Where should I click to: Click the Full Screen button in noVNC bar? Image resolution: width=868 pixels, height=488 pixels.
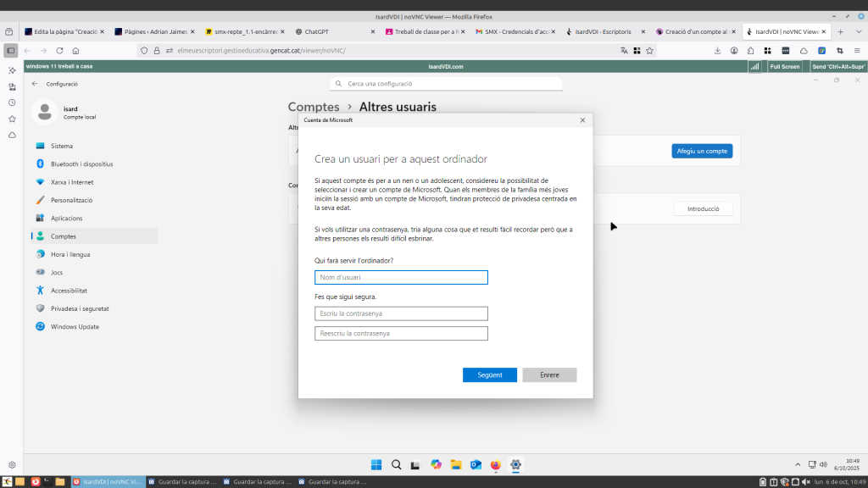tap(784, 66)
